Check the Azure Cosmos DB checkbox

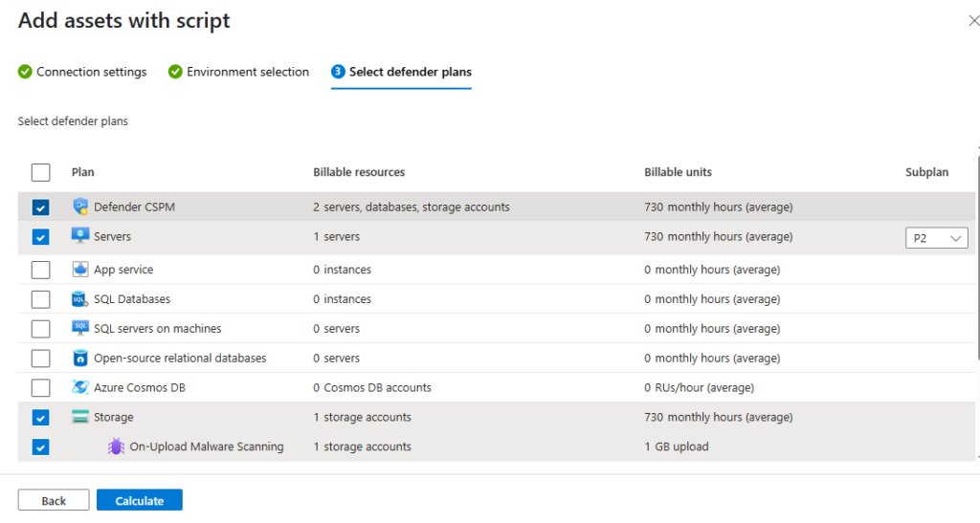(x=40, y=387)
